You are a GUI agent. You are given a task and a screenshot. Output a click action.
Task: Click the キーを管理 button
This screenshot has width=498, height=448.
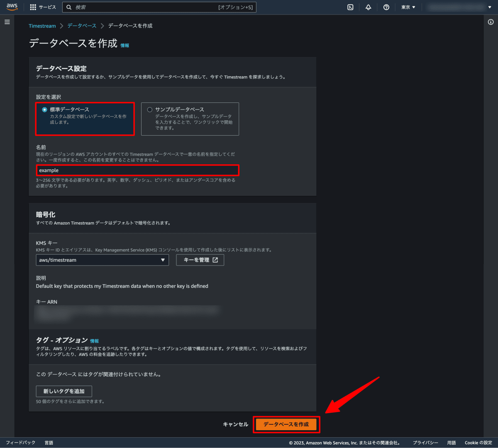[x=200, y=260]
